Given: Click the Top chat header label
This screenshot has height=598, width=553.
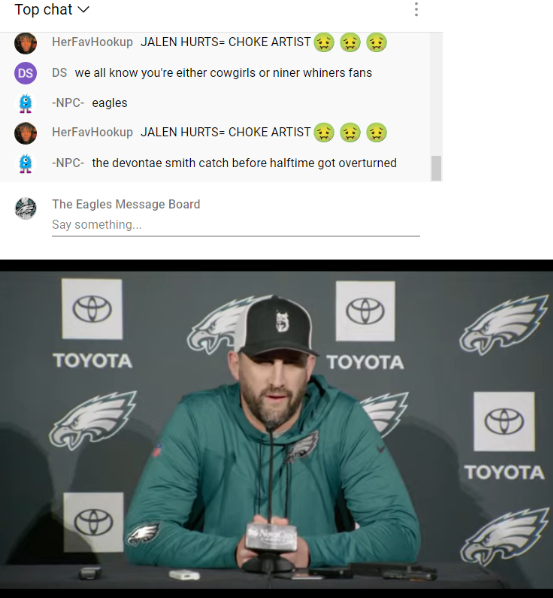Looking at the screenshot, I should pyautogui.click(x=43, y=10).
